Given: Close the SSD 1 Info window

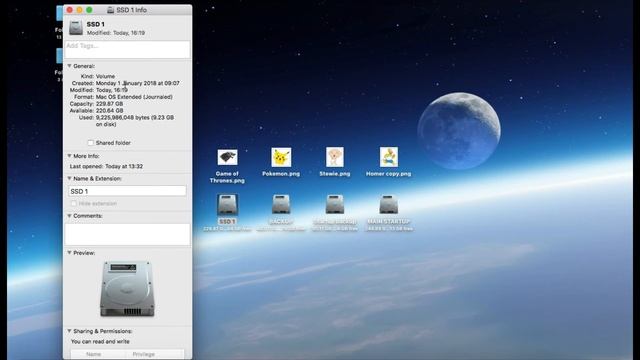Looking at the screenshot, I should [70, 10].
